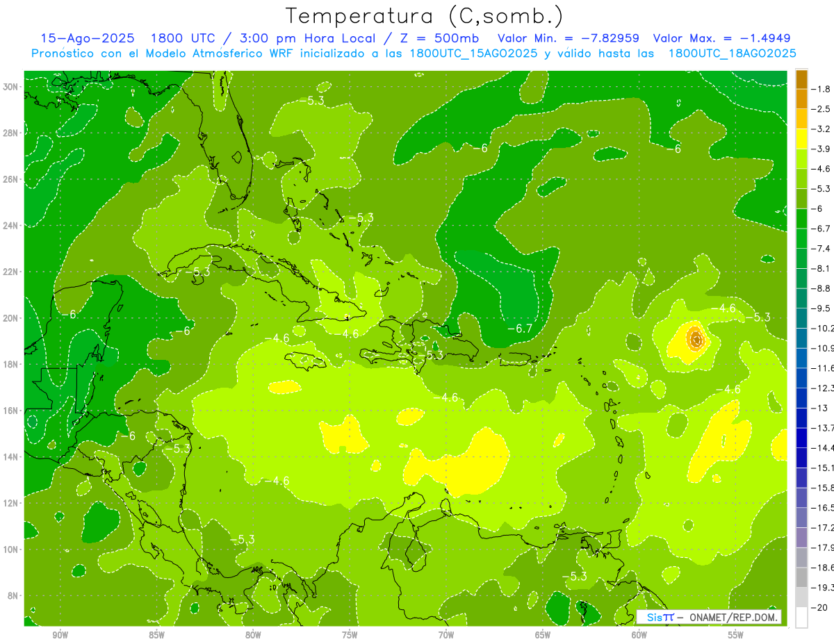Click the '-6.7' contour label on map
The width and height of the screenshot is (834, 644).
point(519,328)
